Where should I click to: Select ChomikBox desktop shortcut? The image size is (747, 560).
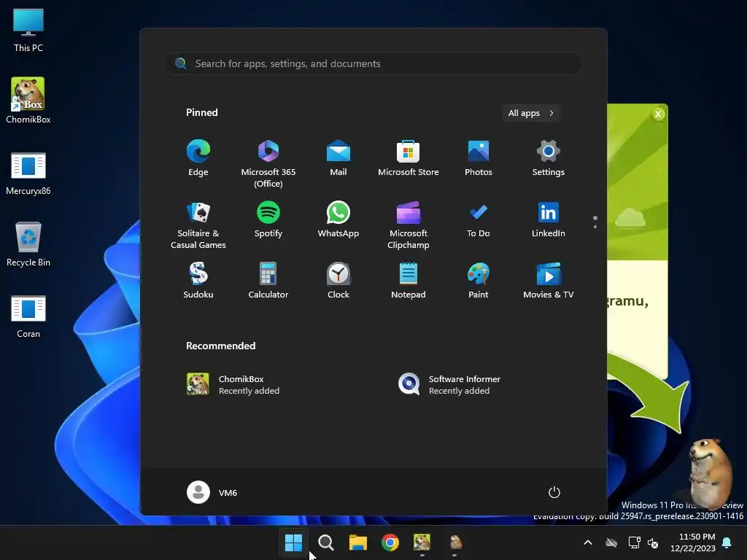(x=28, y=101)
